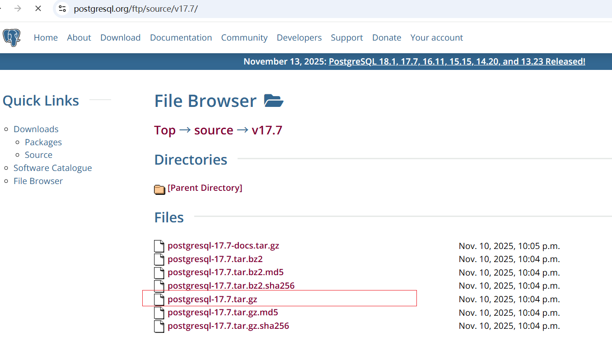The width and height of the screenshot is (612, 364).
Task: Go to the Support page
Action: point(347,37)
